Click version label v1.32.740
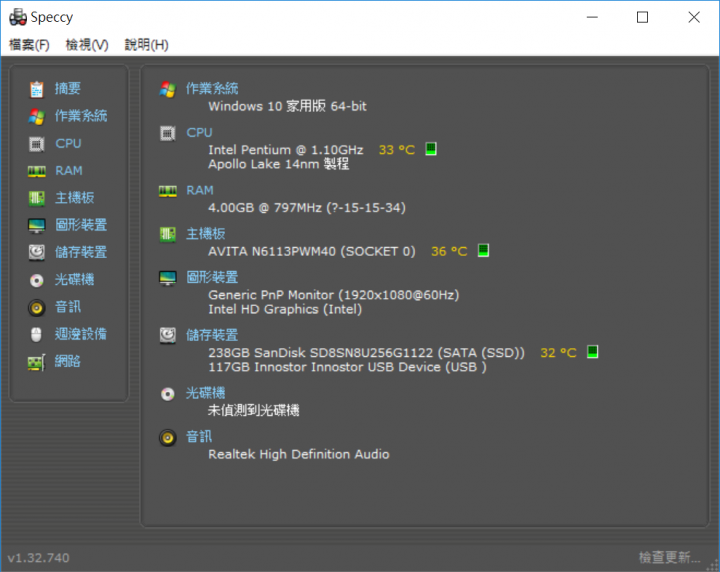The width and height of the screenshot is (720, 572). point(39,558)
